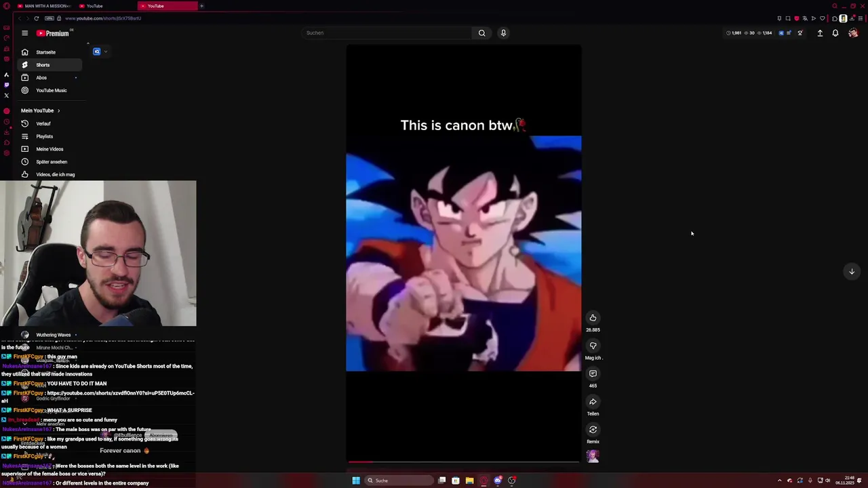868x488 pixels.
Task: Start voice search with microphone icon
Action: coord(503,33)
